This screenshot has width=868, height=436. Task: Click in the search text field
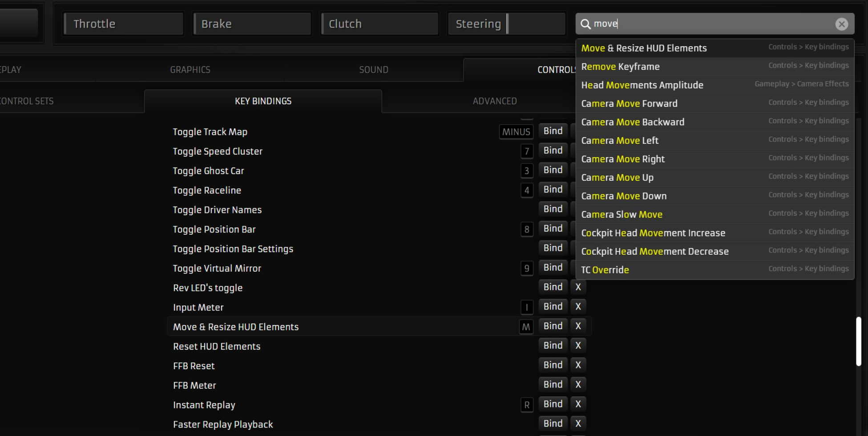[712, 24]
